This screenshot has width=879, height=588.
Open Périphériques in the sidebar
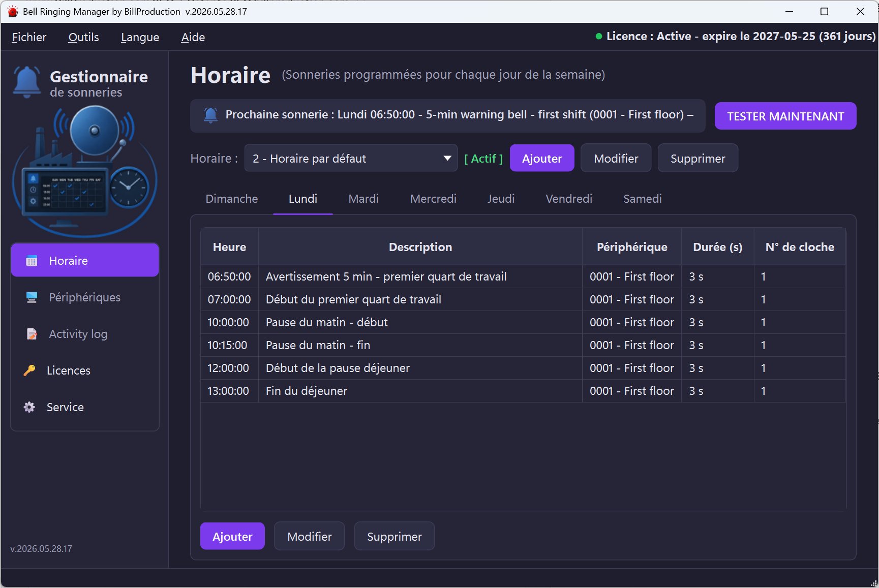[x=85, y=297]
